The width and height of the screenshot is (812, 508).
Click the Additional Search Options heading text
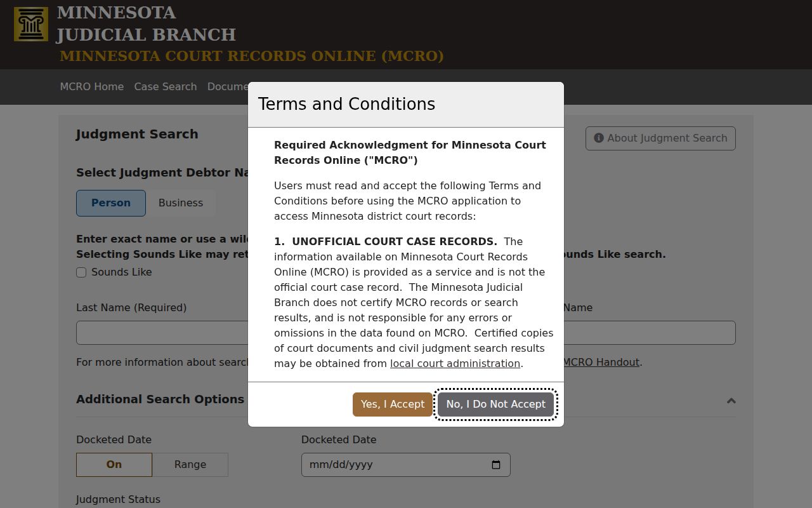tap(160, 399)
